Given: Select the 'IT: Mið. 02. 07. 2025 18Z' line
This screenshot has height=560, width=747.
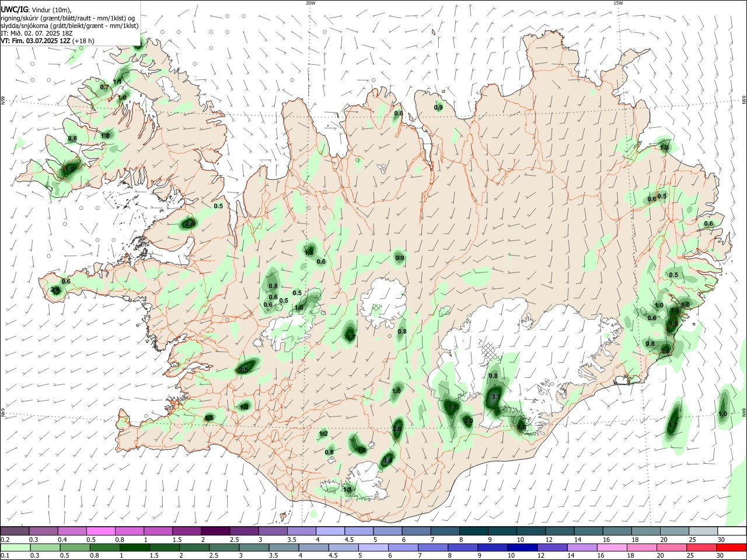Looking at the screenshot, I should [36, 33].
